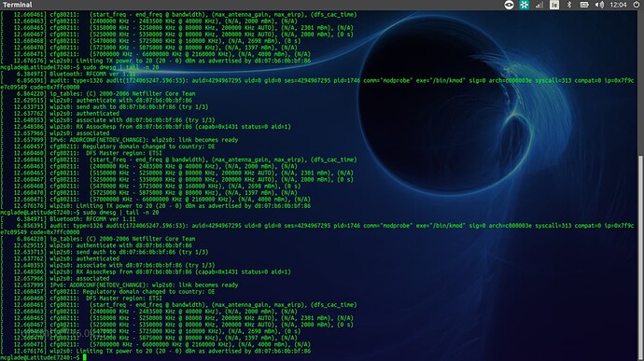The height and width of the screenshot is (361, 644).
Task: Open the Bluetooth indicator menu
Action: (x=569, y=5)
